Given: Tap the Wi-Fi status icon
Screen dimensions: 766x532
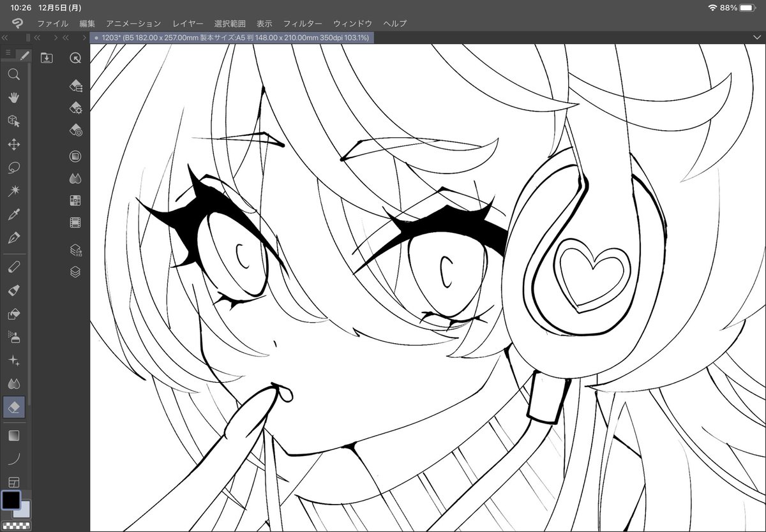Looking at the screenshot, I should click(713, 7).
